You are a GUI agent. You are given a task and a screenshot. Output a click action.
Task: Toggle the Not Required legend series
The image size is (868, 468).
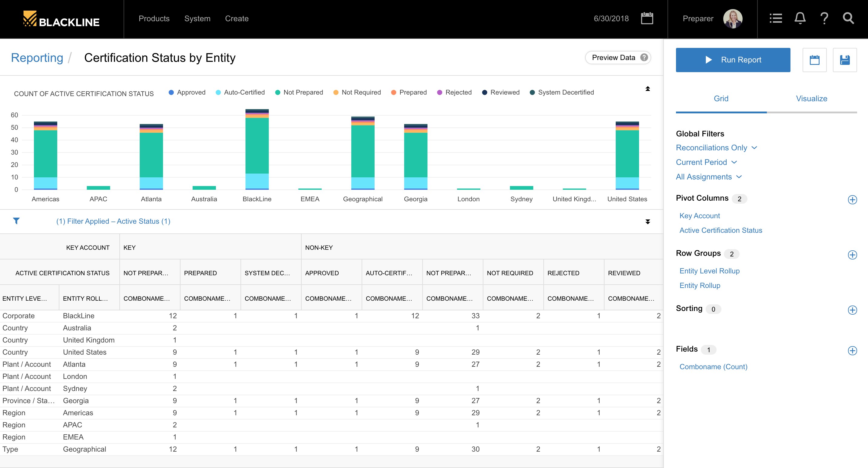(x=357, y=92)
